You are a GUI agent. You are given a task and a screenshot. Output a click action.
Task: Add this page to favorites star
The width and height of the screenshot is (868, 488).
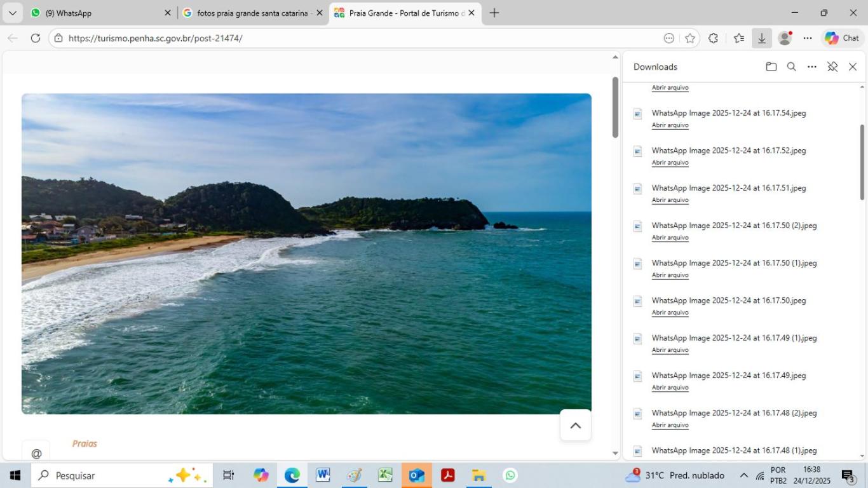[690, 38]
